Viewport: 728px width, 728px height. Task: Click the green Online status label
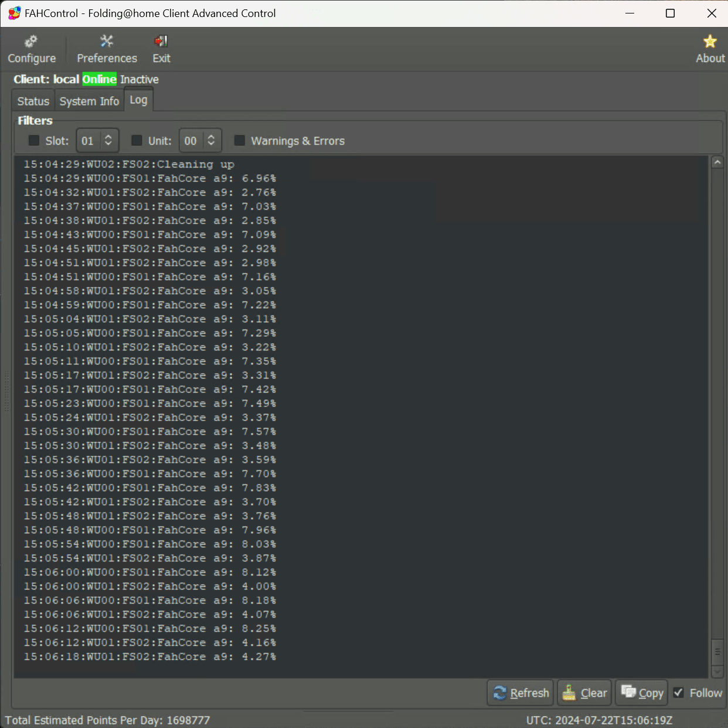(99, 79)
